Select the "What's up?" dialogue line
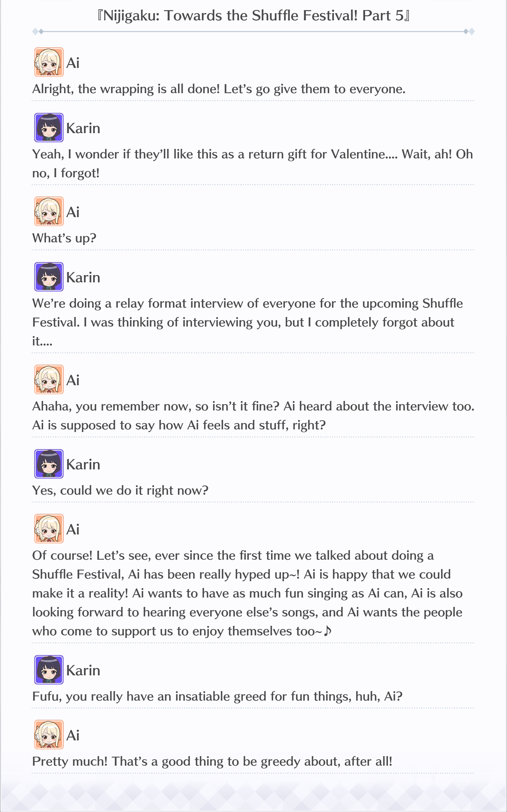The image size is (507, 812). (x=64, y=238)
